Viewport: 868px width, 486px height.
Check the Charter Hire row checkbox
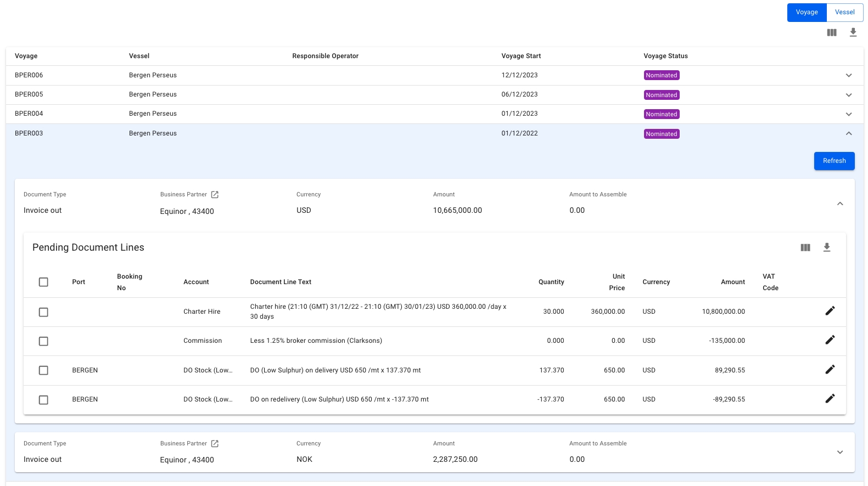click(43, 312)
